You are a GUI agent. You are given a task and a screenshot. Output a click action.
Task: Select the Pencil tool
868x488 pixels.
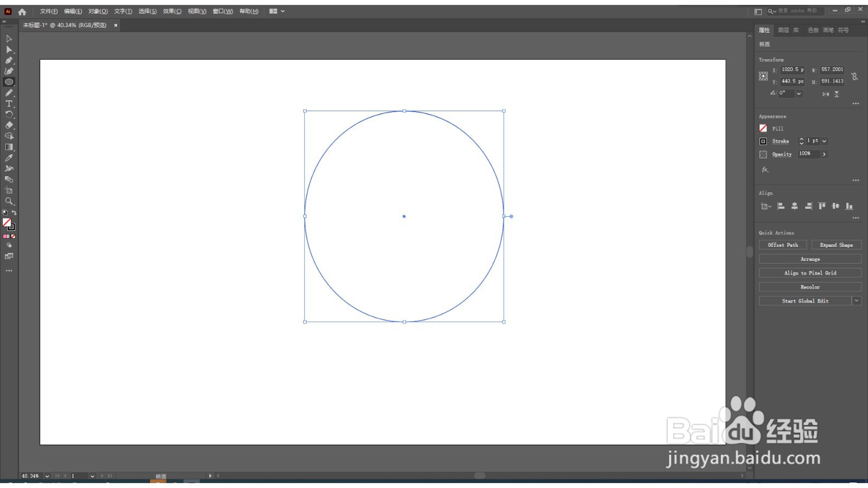click(x=9, y=93)
